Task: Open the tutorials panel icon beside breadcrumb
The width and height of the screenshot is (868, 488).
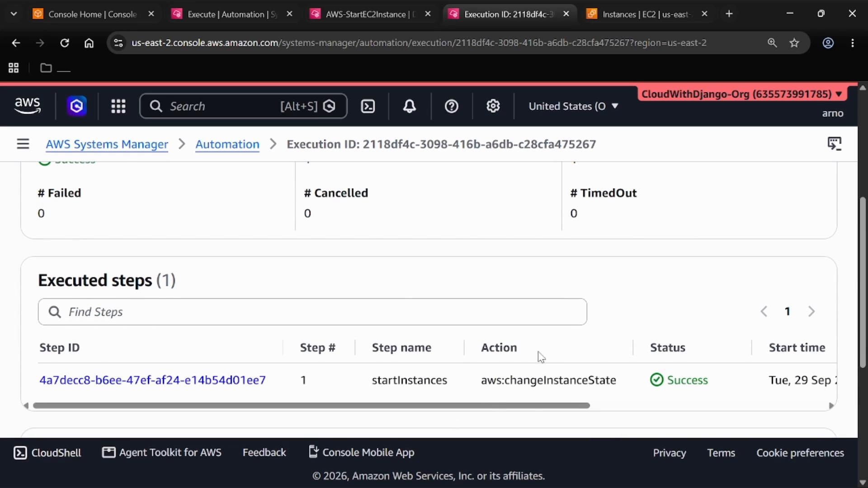Action: coord(835,144)
